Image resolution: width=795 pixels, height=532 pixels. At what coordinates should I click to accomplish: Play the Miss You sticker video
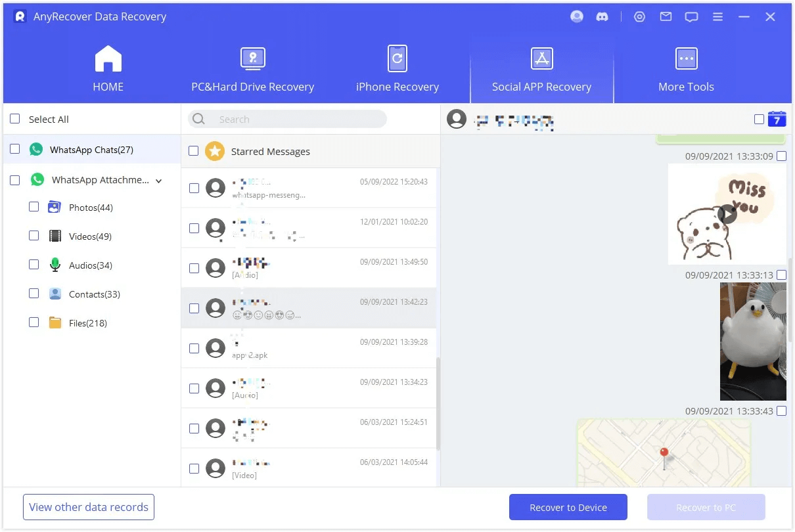[727, 213]
